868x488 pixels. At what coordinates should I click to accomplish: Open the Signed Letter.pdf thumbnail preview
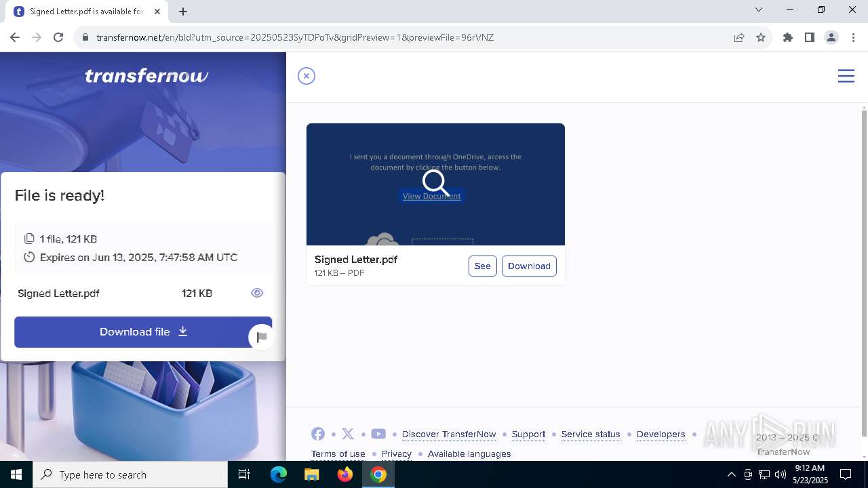pyautogui.click(x=435, y=184)
